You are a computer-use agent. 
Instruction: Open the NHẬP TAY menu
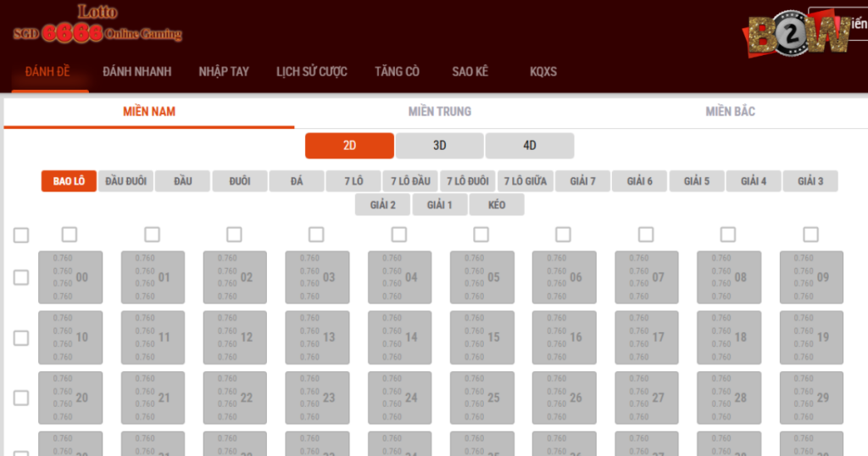click(224, 71)
